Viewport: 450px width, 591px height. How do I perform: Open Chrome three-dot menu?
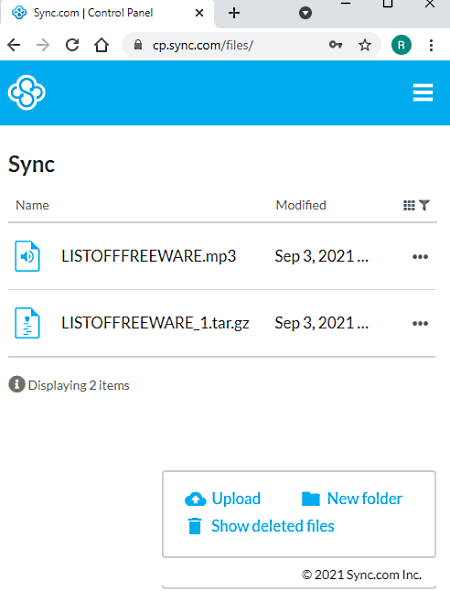(x=431, y=45)
